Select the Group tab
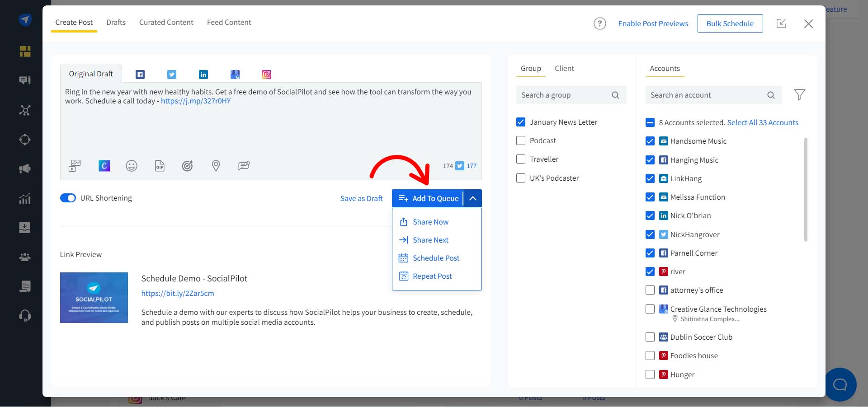Viewport: 868px width, 407px height. [531, 68]
